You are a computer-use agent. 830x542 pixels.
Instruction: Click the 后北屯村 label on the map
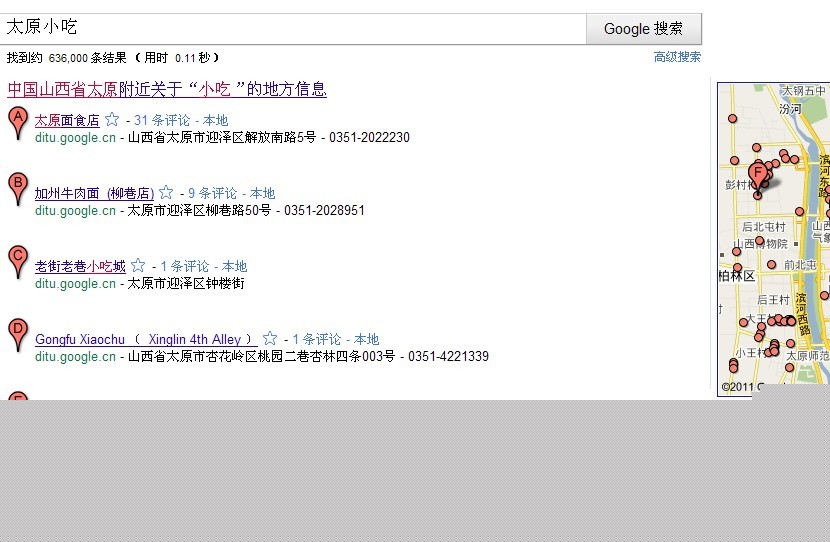pyautogui.click(x=764, y=227)
